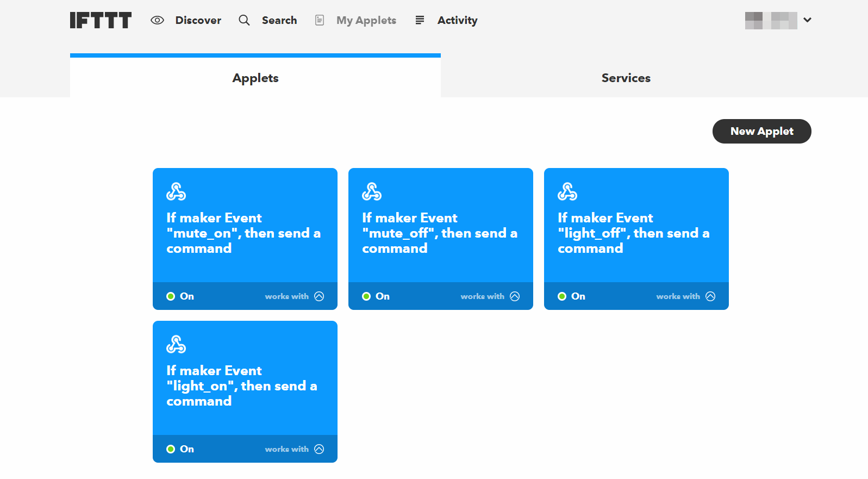This screenshot has width=868, height=479.
Task: Expand works with on mute_on applet
Action: point(319,296)
